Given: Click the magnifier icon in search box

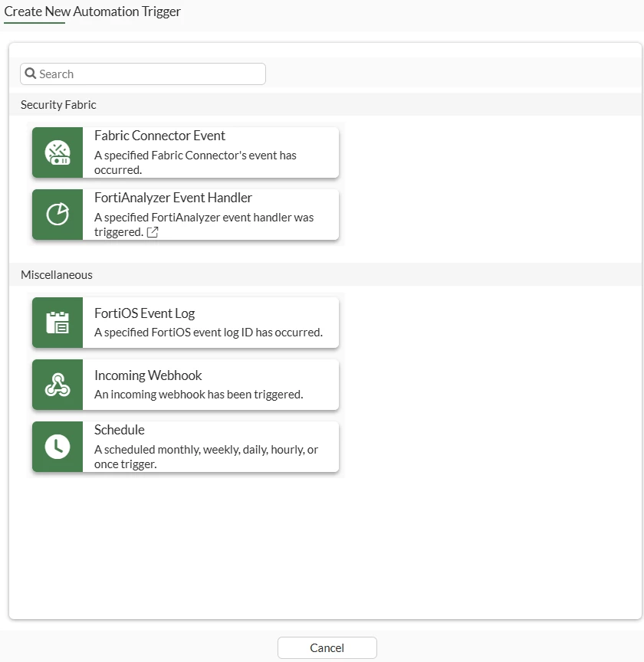Looking at the screenshot, I should [x=31, y=74].
